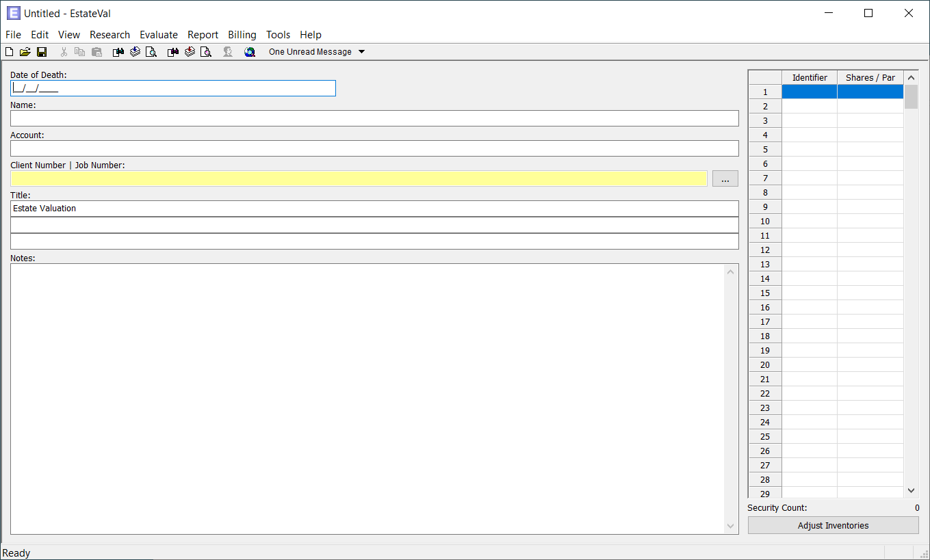Image resolution: width=930 pixels, height=560 pixels.
Task: Click Notes scrollbar up arrow
Action: (x=730, y=272)
